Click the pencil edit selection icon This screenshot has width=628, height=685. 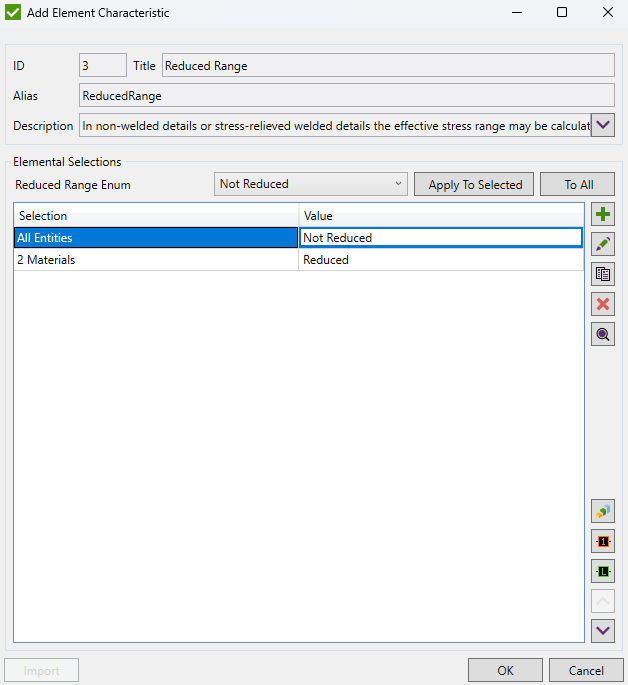point(603,245)
